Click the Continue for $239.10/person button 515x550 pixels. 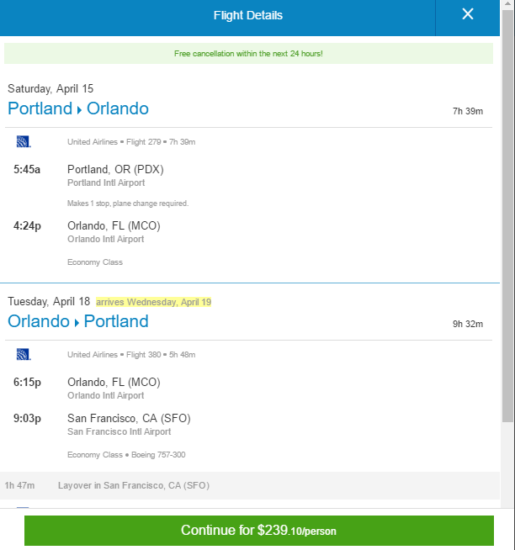259,530
